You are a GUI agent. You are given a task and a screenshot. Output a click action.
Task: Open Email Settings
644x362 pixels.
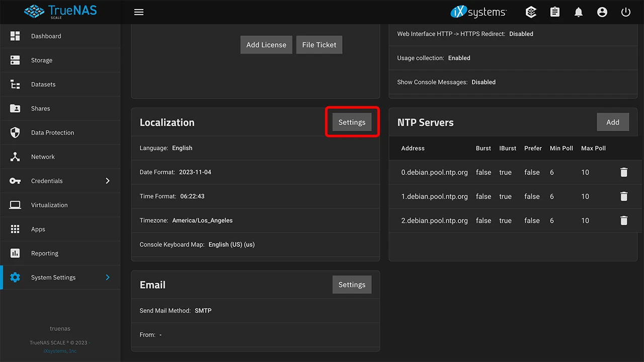pos(352,285)
